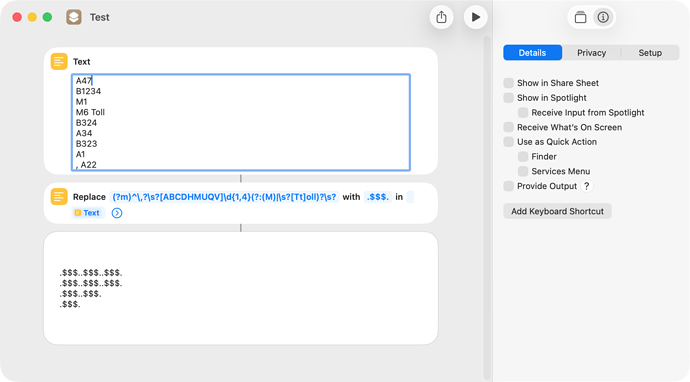Toggle Use as Quick Action

click(509, 142)
